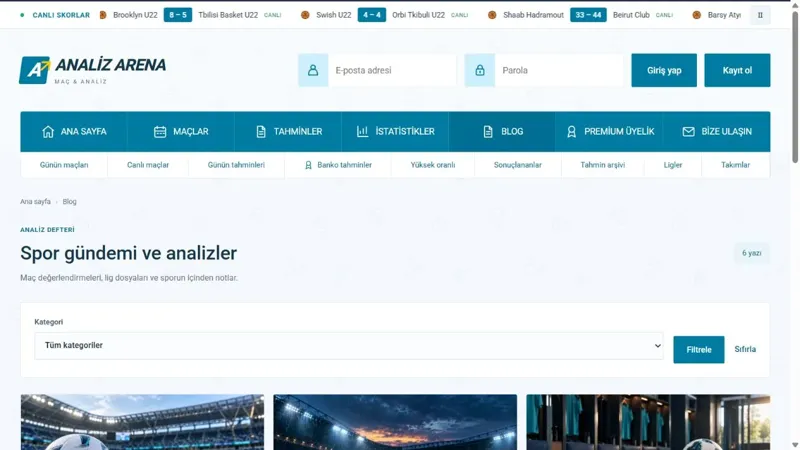Image resolution: width=800 pixels, height=450 pixels.
Task: Click the document icon in Tahminler
Action: [x=261, y=132]
